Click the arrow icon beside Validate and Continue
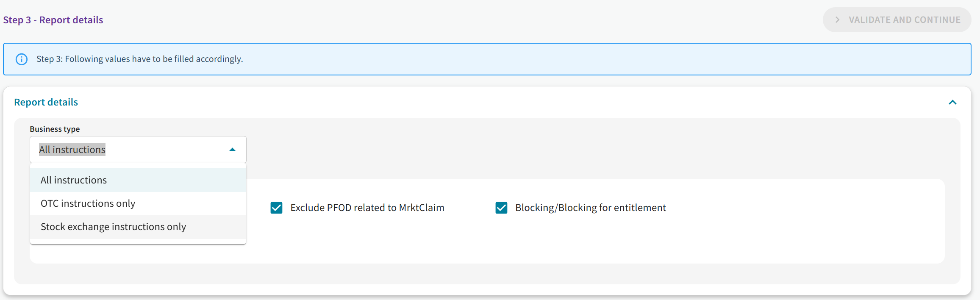This screenshot has height=300, width=980. [x=837, y=20]
